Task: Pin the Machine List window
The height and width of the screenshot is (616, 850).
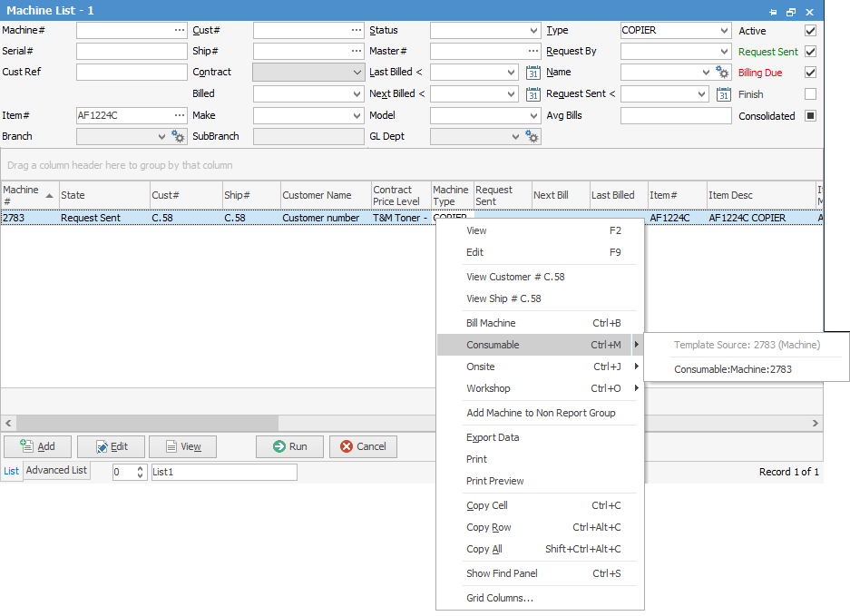Action: 773,12
